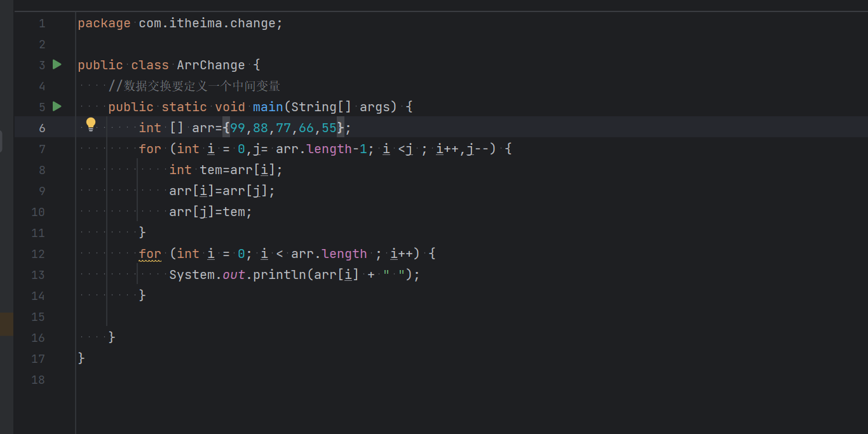Click the package keyword on line 1
868x434 pixels.
click(104, 24)
